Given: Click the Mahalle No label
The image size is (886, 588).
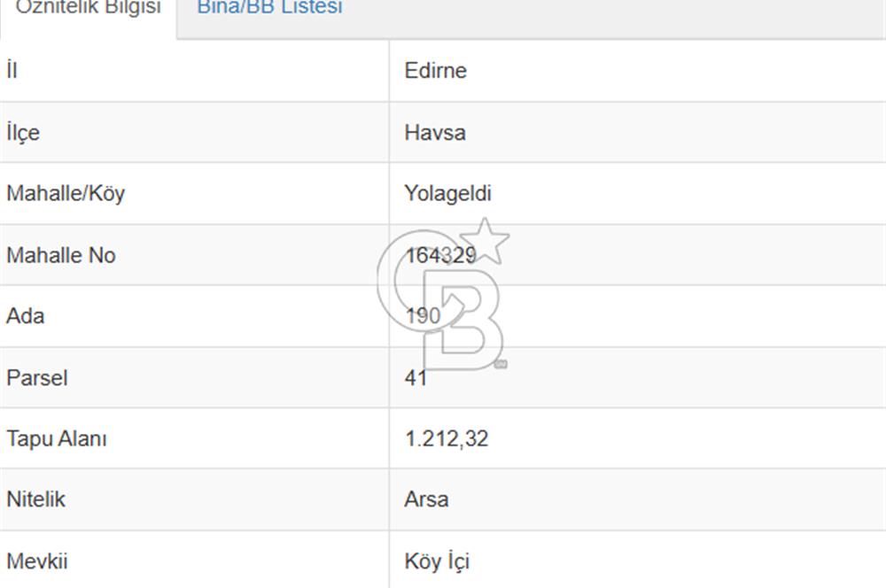Looking at the screenshot, I should (x=59, y=255).
